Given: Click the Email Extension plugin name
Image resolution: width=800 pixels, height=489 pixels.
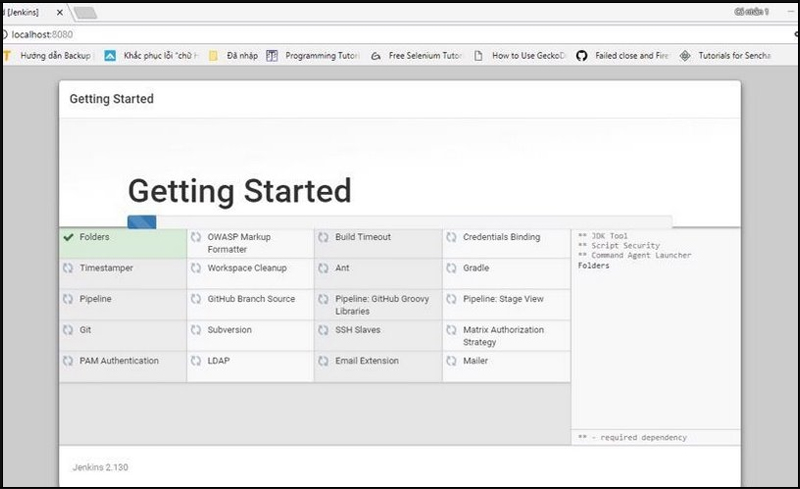Looking at the screenshot, I should click(x=367, y=361).
